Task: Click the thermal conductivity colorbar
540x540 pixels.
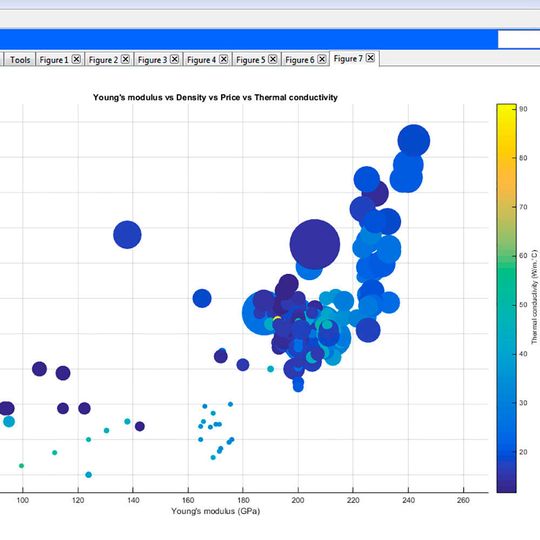Action: click(506, 298)
